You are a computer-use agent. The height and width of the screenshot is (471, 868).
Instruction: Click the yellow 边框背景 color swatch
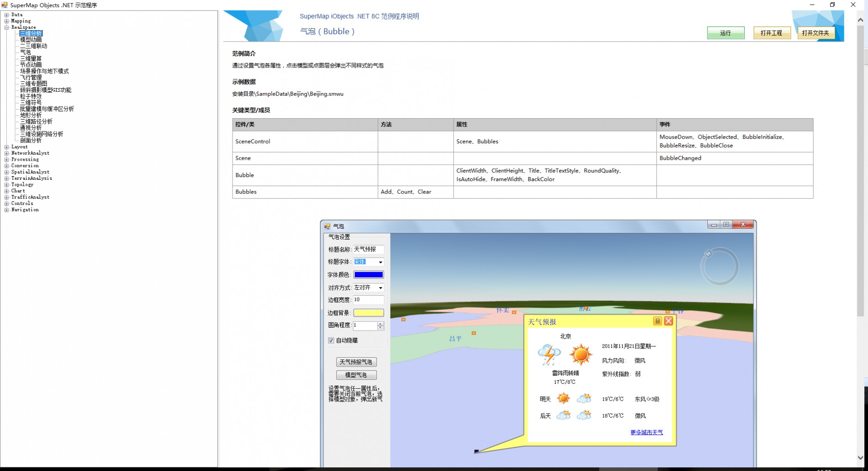[x=369, y=313]
